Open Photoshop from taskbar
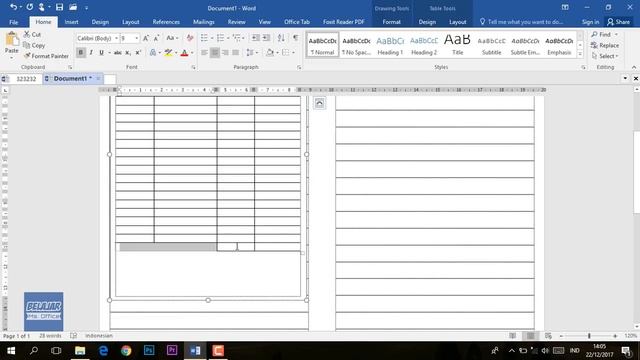 click(149, 350)
